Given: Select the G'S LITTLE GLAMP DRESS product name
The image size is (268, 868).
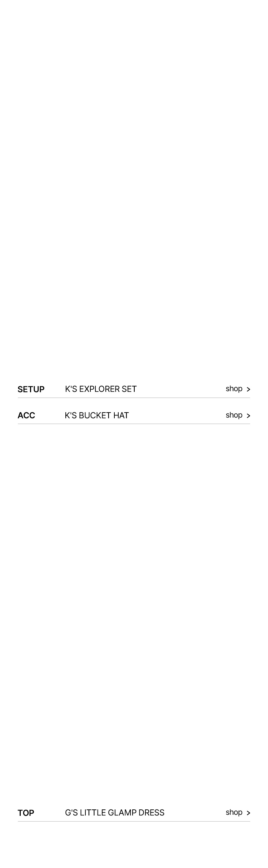Looking at the screenshot, I should pyautogui.click(x=115, y=813).
